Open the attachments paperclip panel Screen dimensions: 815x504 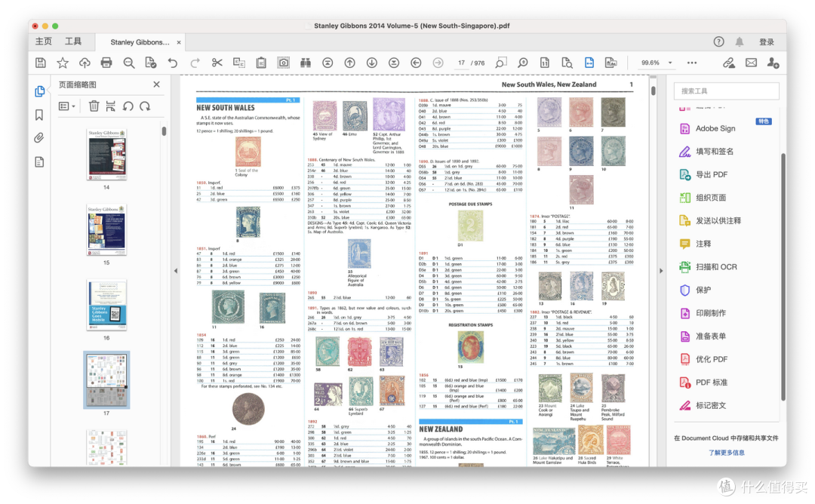pyautogui.click(x=39, y=138)
